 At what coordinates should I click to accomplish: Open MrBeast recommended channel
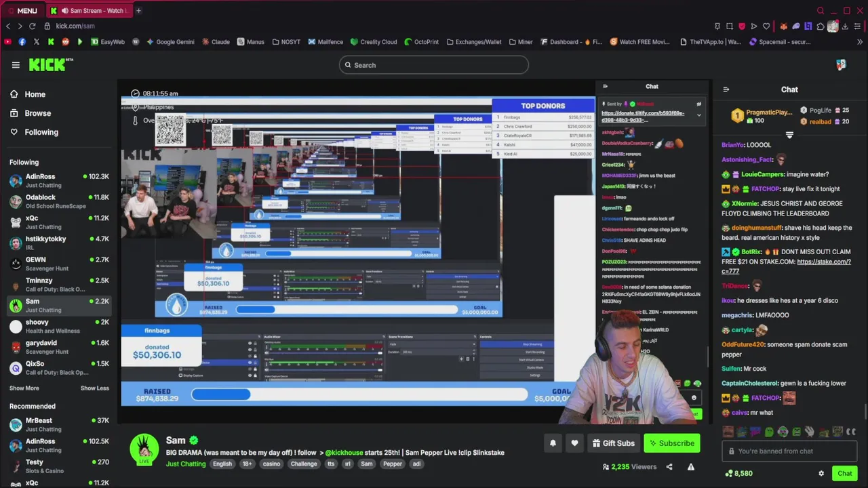[59, 424]
